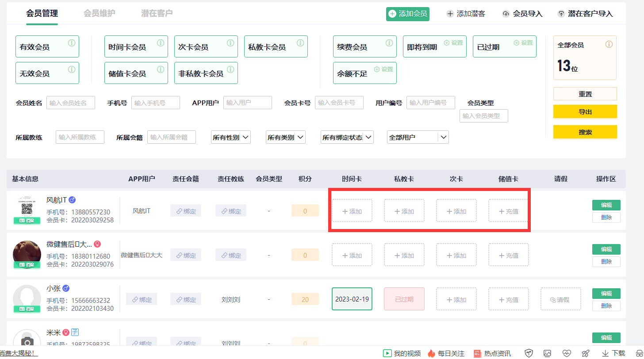Click the 档案 badge under 风航IT avatar

coord(27,221)
